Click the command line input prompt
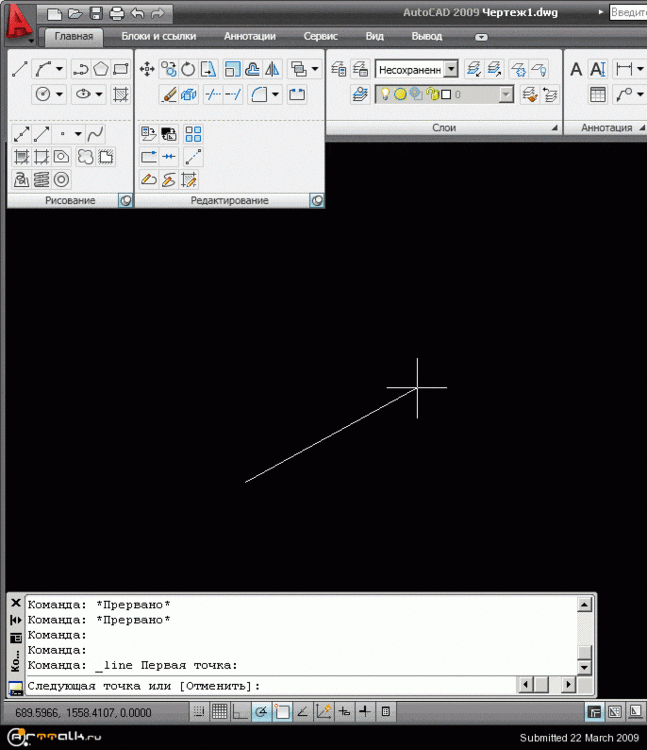Screen dimensions: 647x750 (272, 686)
